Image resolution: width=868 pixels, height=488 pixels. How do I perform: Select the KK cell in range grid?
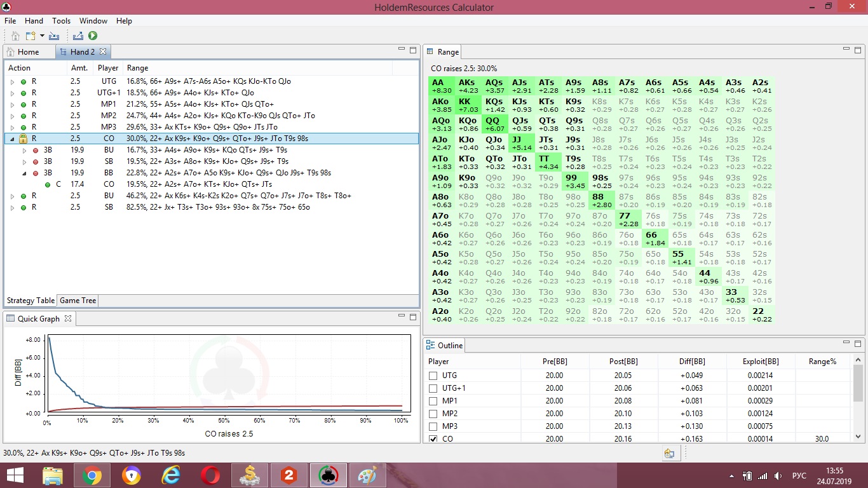468,105
